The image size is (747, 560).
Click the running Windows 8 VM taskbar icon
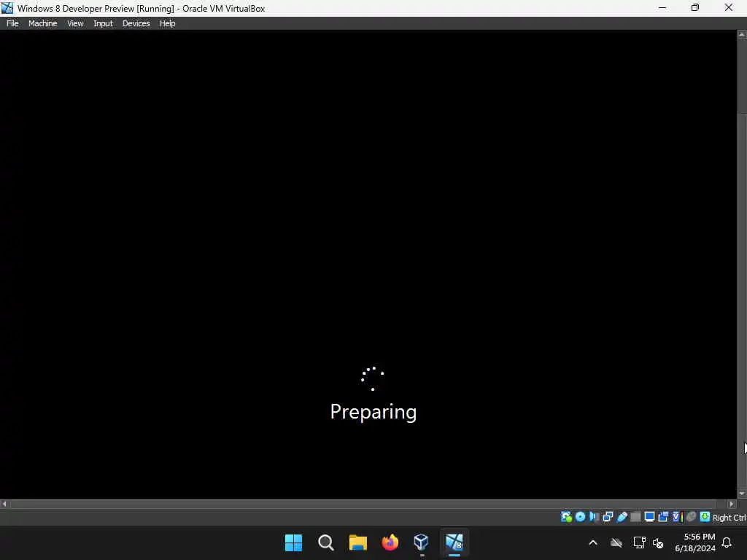454,542
